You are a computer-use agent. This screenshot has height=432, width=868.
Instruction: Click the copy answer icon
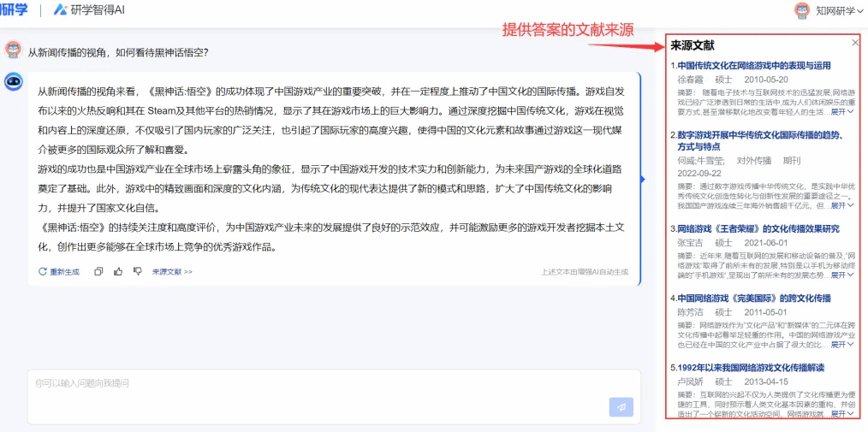98,271
